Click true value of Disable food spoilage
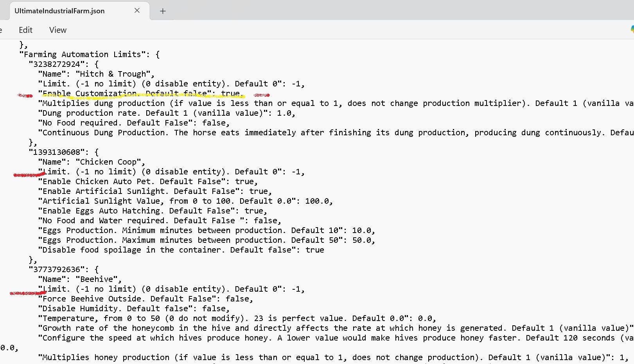Image resolution: width=634 pixels, height=364 pixels. (314, 250)
